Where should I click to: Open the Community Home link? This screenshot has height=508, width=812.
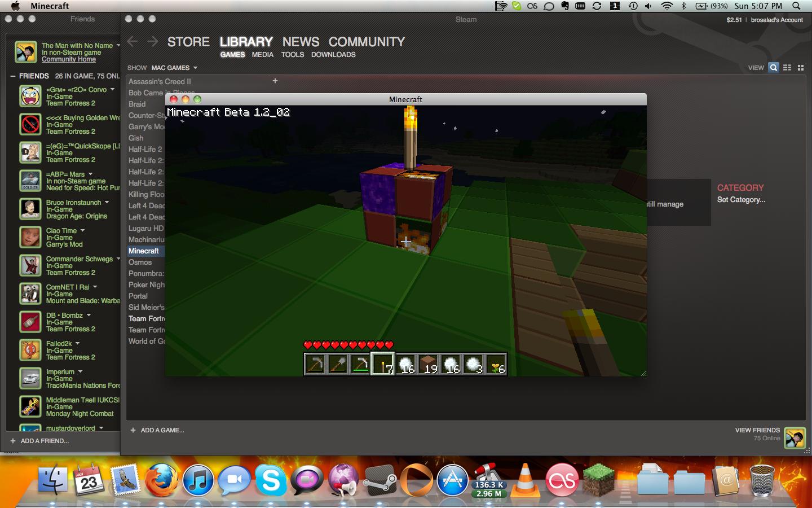[69, 59]
